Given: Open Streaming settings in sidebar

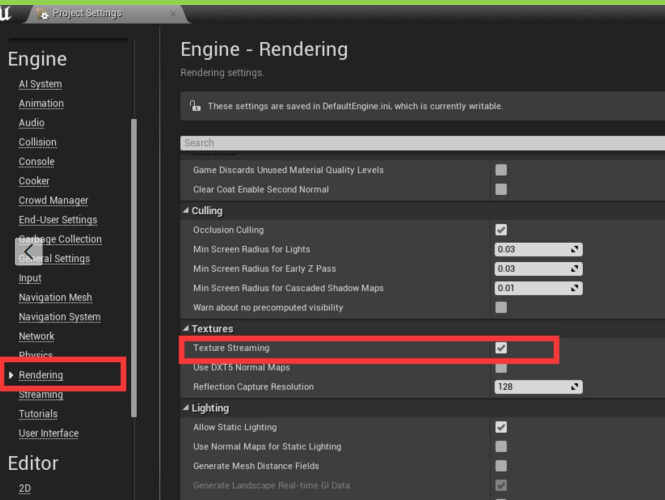Looking at the screenshot, I should tap(41, 394).
